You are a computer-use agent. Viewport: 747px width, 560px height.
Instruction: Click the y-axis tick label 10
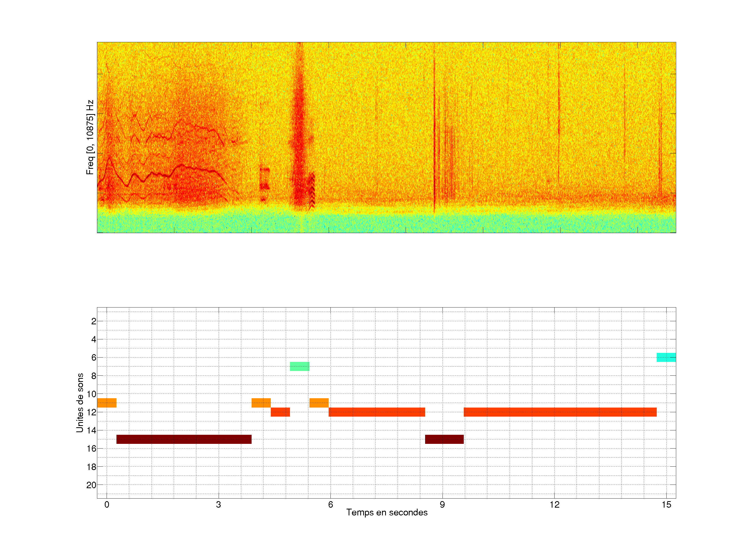tap(91, 394)
